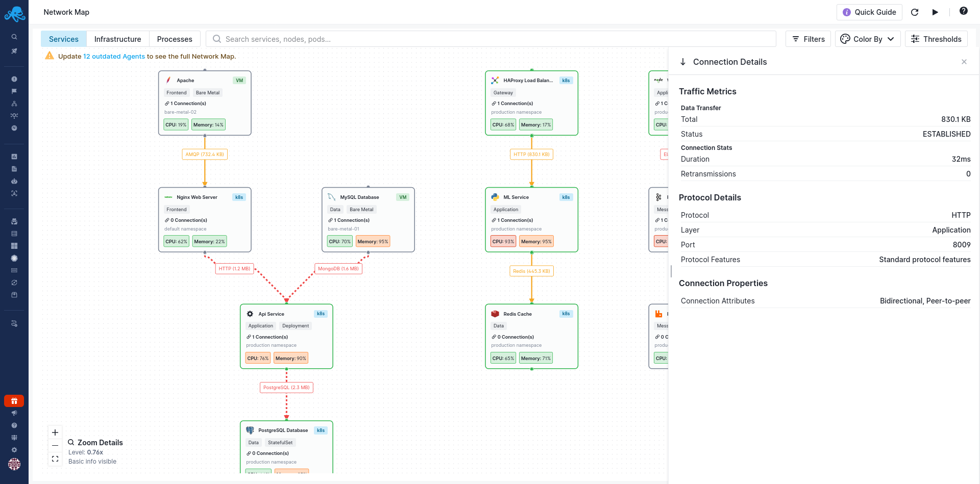The width and height of the screenshot is (980, 484).
Task: Click the search services input field
Action: tap(490, 39)
